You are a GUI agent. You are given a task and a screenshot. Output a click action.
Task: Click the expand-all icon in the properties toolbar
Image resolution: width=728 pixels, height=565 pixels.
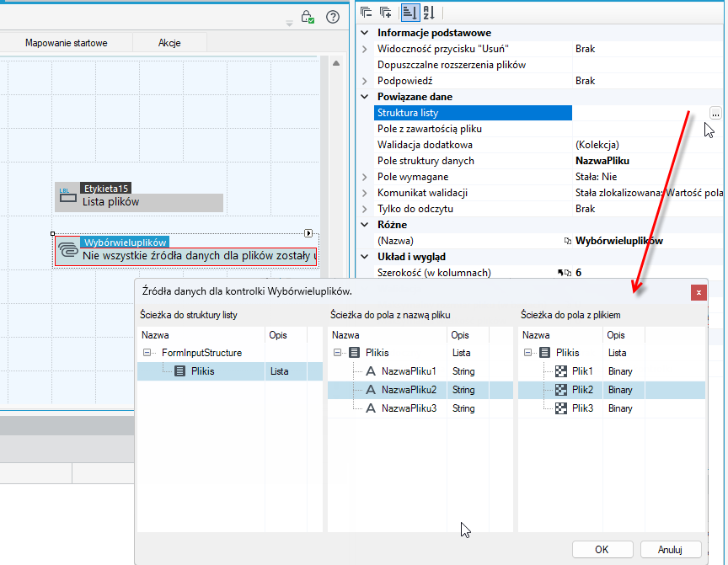[x=385, y=13]
